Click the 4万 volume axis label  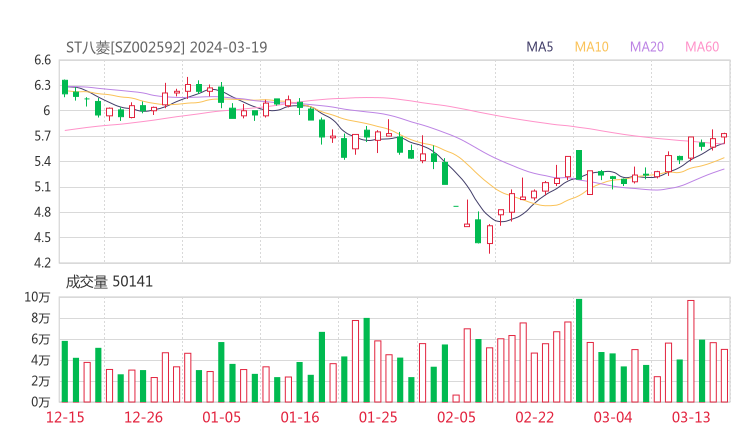pyautogui.click(x=41, y=360)
